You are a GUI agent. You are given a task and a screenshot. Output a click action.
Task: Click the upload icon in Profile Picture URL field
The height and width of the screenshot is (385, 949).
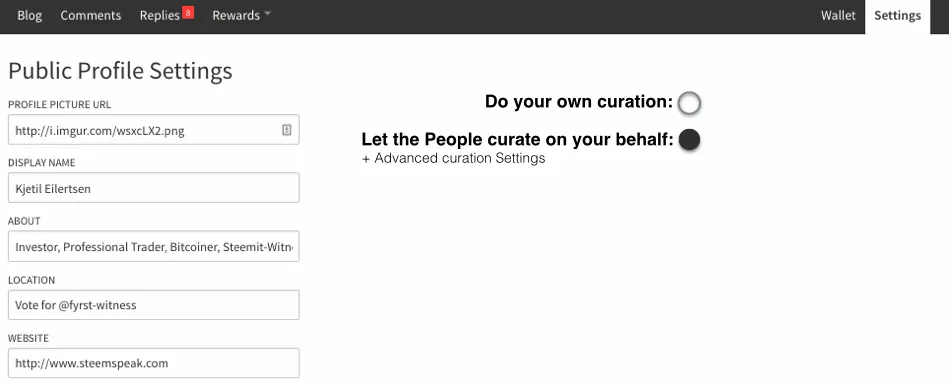tap(287, 130)
